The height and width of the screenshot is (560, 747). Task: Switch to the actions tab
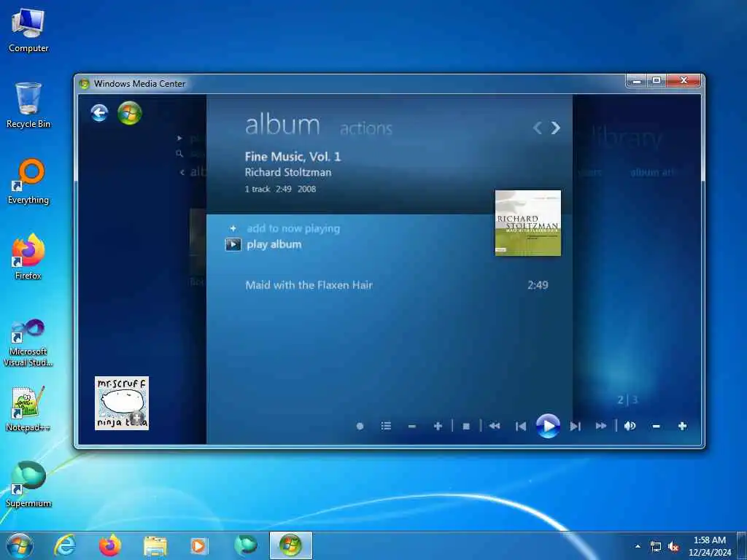(x=366, y=128)
